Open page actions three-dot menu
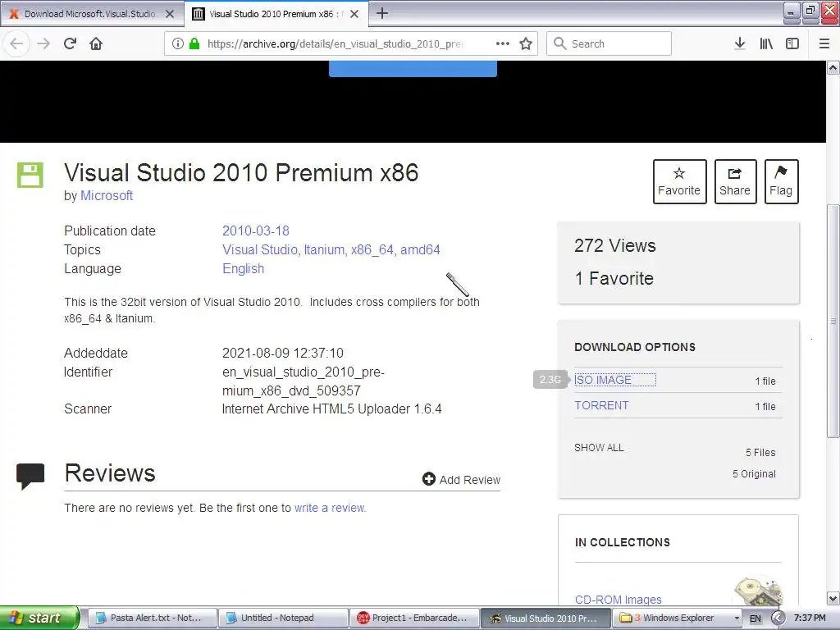This screenshot has width=840, height=630. point(503,43)
